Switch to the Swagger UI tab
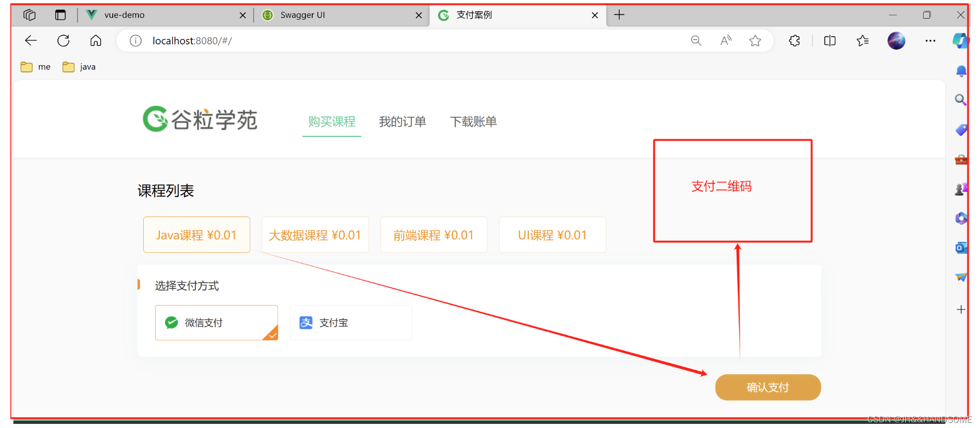980x428 pixels. [342, 15]
